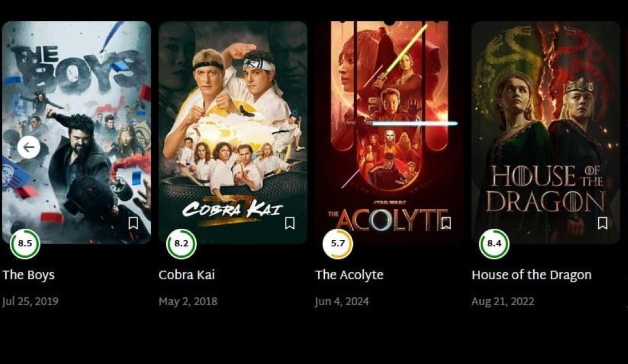
Task: Open House of the Dragon title link
Action: point(532,275)
